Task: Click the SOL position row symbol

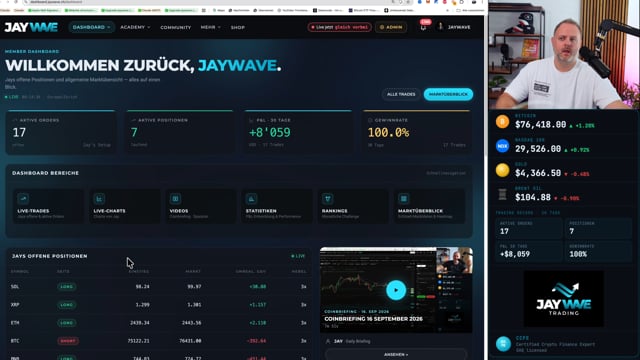Action: point(15,287)
